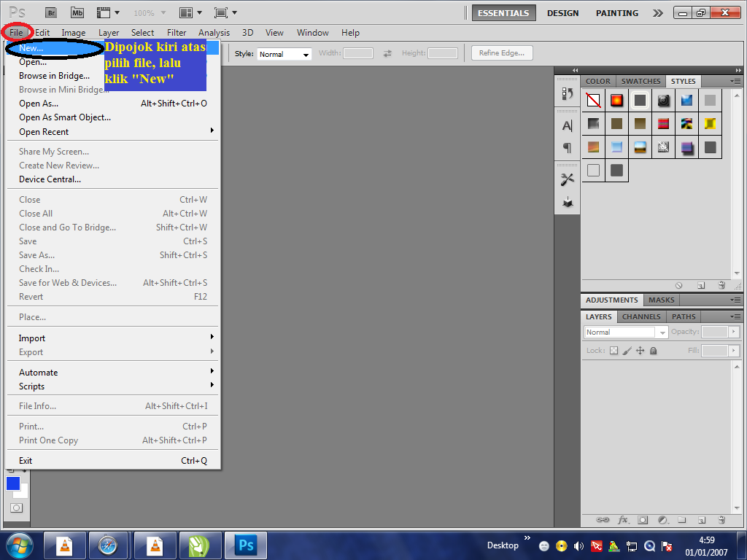The width and height of the screenshot is (747, 560).
Task: Click the Photoshop taskbar button
Action: (246, 545)
